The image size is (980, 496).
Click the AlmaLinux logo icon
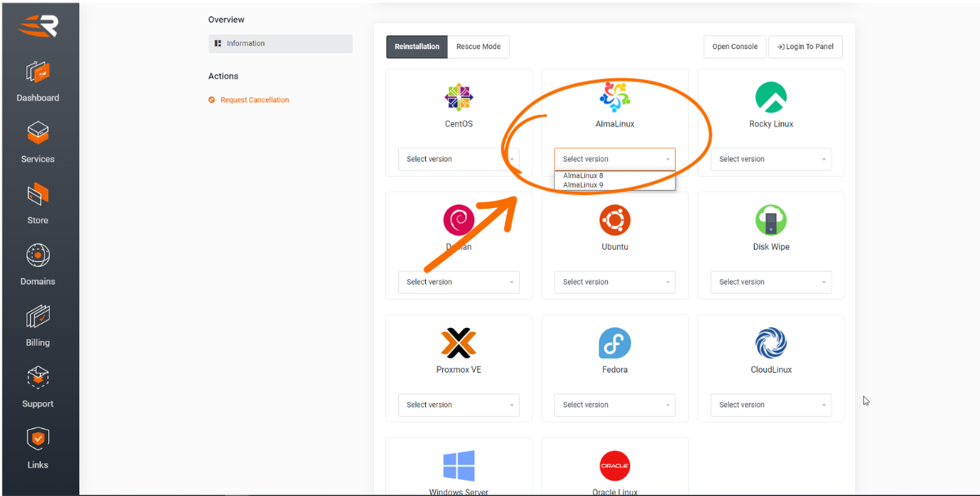pyautogui.click(x=614, y=96)
